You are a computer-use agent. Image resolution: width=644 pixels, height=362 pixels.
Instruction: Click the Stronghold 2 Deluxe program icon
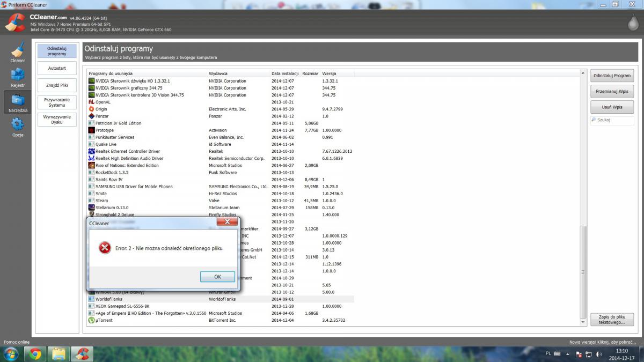pyautogui.click(x=91, y=215)
